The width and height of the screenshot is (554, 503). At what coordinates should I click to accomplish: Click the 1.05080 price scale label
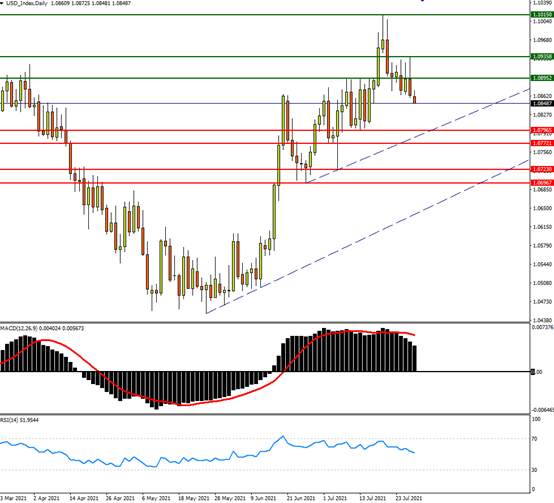[x=543, y=283]
